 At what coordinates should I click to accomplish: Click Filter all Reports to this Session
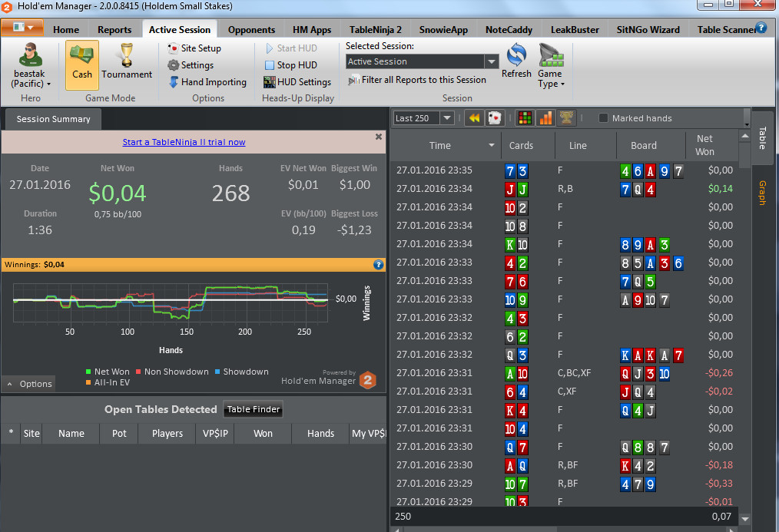point(417,80)
